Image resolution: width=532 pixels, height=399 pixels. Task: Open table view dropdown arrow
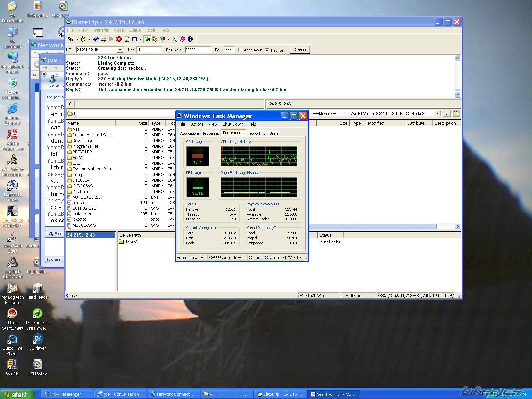click(x=141, y=39)
